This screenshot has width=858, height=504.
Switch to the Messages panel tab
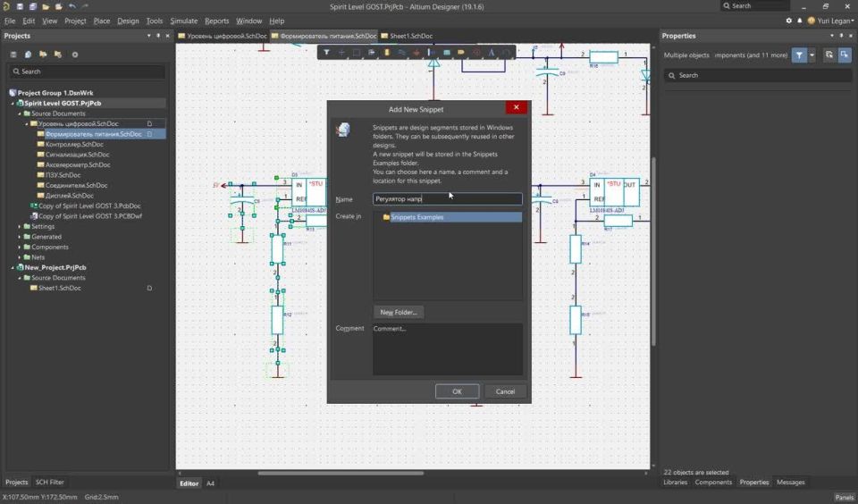click(x=791, y=483)
